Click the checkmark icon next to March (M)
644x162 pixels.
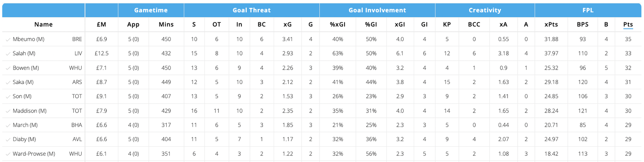click(8, 125)
